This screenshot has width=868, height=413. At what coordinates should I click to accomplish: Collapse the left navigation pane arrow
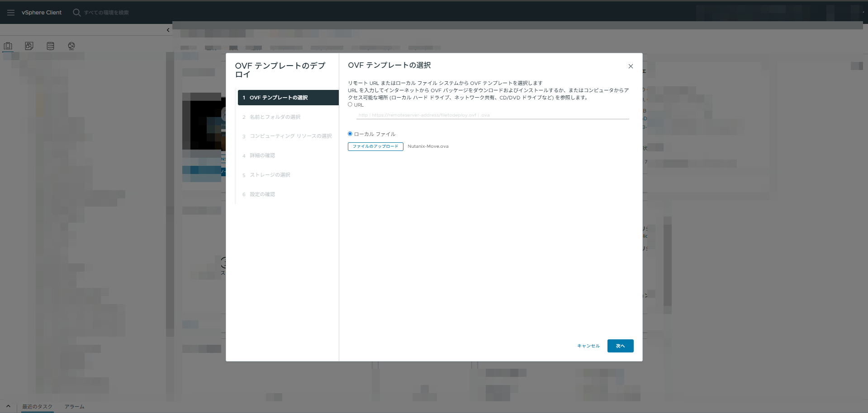pyautogui.click(x=168, y=30)
